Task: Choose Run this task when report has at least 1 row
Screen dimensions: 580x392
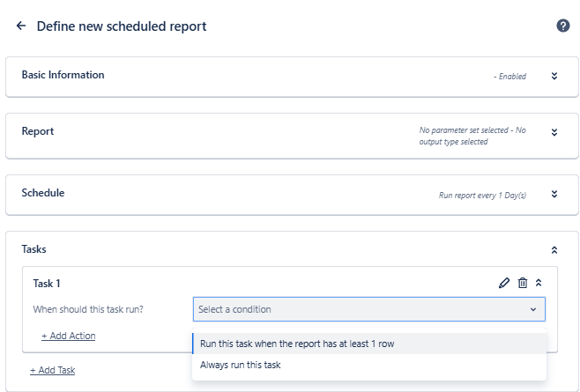Action: [297, 344]
